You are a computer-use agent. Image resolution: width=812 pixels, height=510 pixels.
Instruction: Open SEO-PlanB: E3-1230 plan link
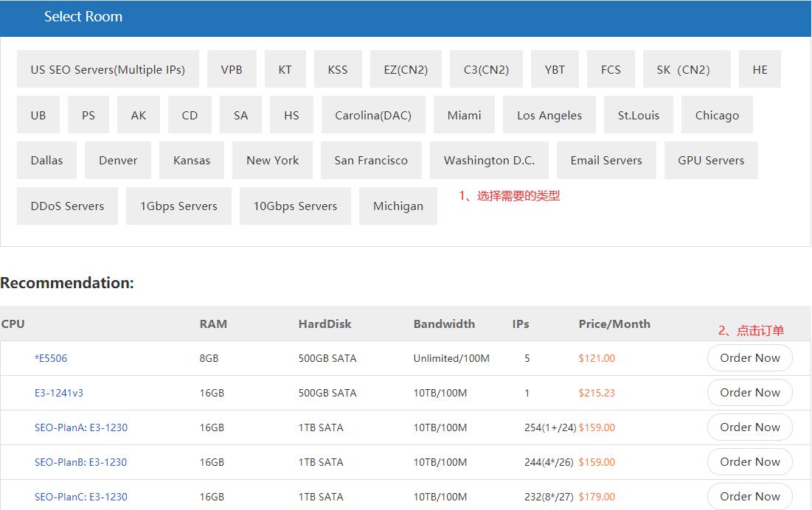click(x=80, y=462)
